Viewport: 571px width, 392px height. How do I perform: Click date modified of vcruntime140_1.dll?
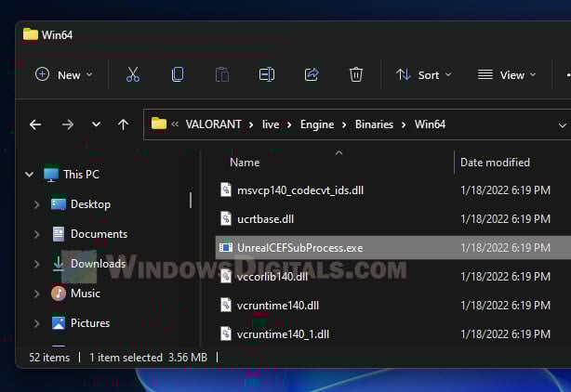(x=506, y=333)
